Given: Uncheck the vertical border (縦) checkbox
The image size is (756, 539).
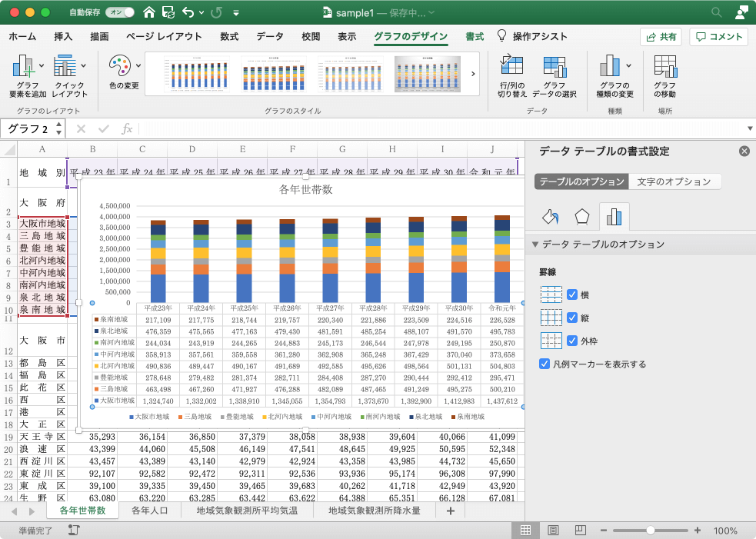Looking at the screenshot, I should point(572,318).
